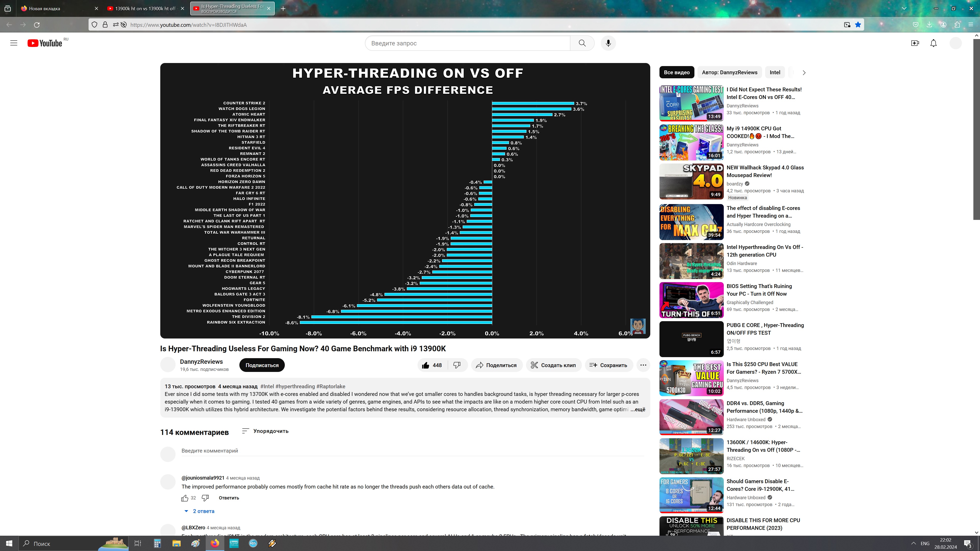Dislike the video with thumbs down
980x551 pixels.
457,365
